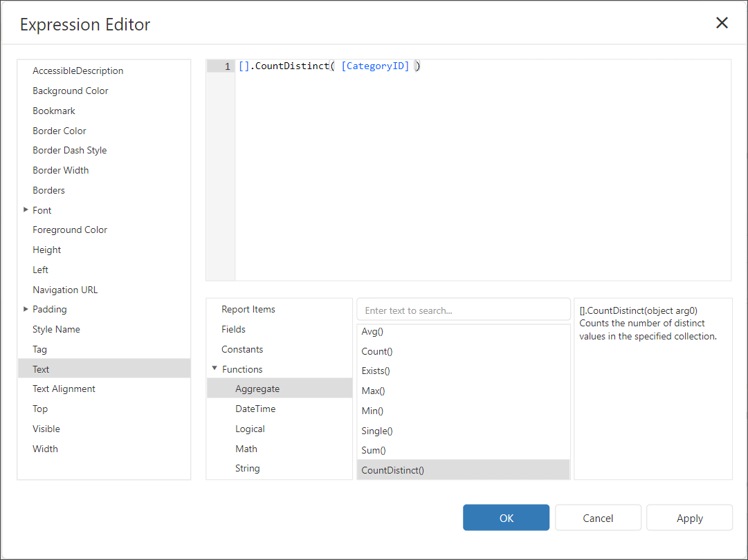Choose the Max() function

pyautogui.click(x=463, y=391)
